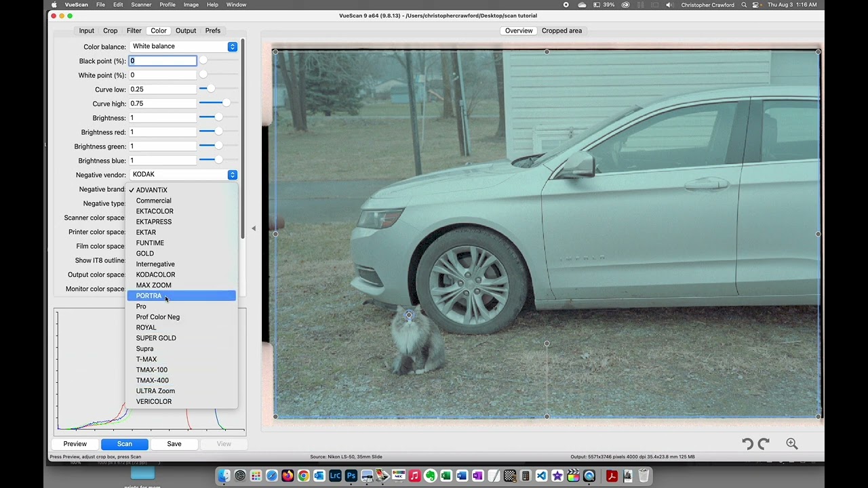The width and height of the screenshot is (868, 488).
Task: Click the Preview button
Action: (75, 444)
